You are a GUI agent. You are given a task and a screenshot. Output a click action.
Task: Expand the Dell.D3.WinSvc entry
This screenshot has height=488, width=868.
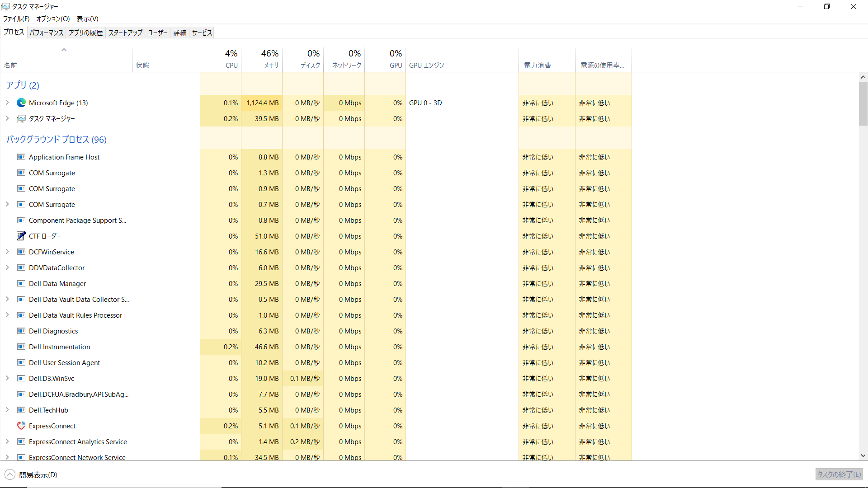[7, 378]
